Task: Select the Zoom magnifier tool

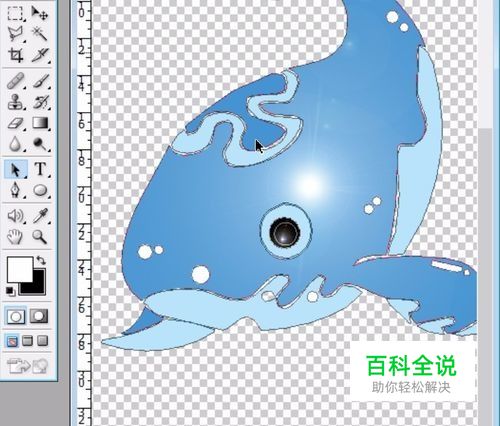Action: coord(40,237)
